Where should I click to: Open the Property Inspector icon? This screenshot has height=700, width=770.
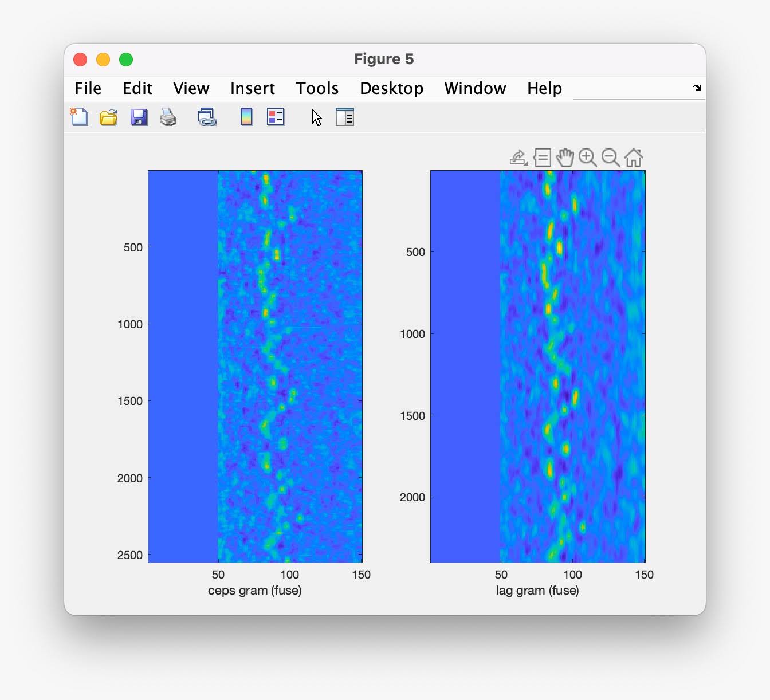point(345,117)
